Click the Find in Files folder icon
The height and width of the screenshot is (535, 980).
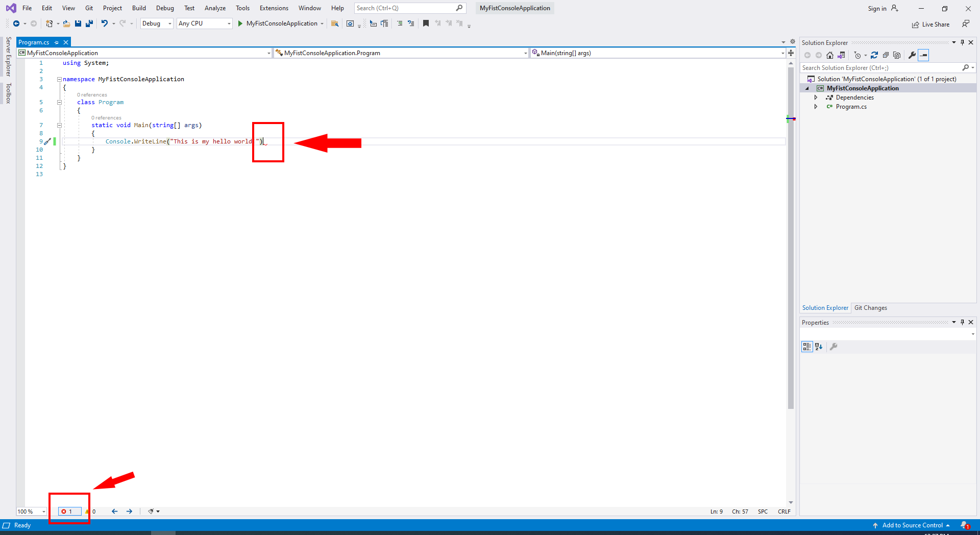click(x=335, y=23)
